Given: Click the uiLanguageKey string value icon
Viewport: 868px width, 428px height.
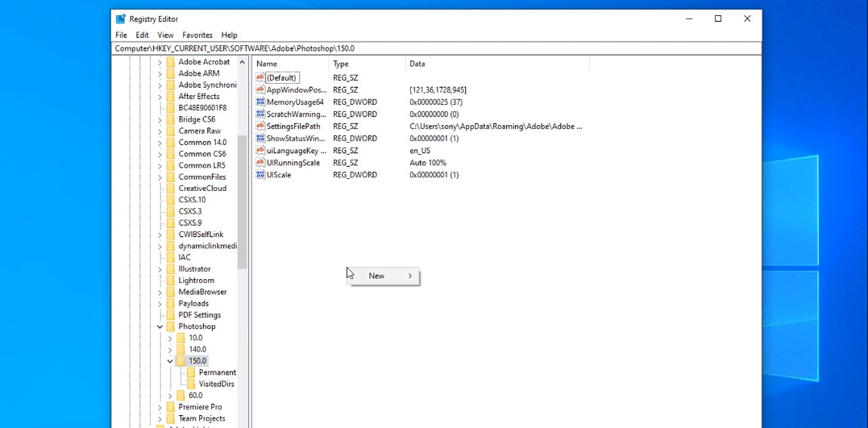Looking at the screenshot, I should tap(260, 150).
